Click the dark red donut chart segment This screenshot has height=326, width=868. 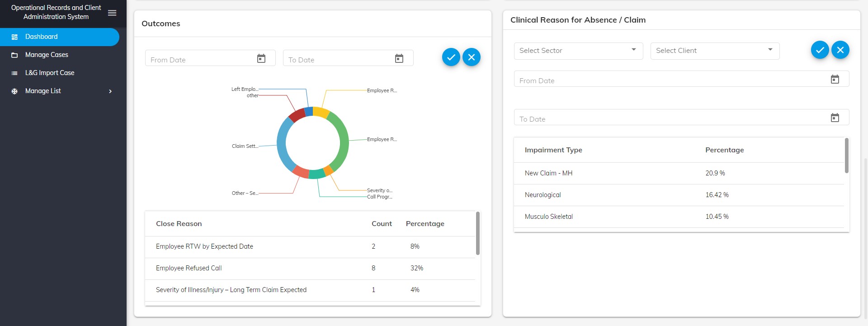click(297, 114)
